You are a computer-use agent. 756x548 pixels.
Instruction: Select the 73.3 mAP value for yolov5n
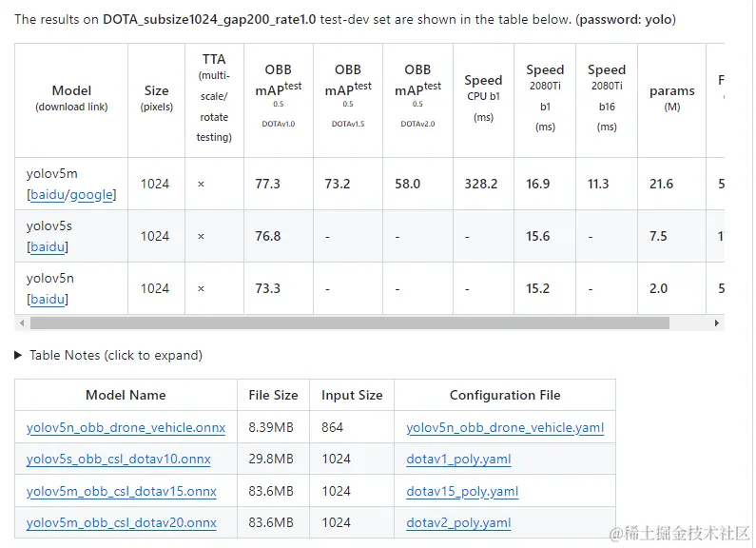tap(267, 288)
